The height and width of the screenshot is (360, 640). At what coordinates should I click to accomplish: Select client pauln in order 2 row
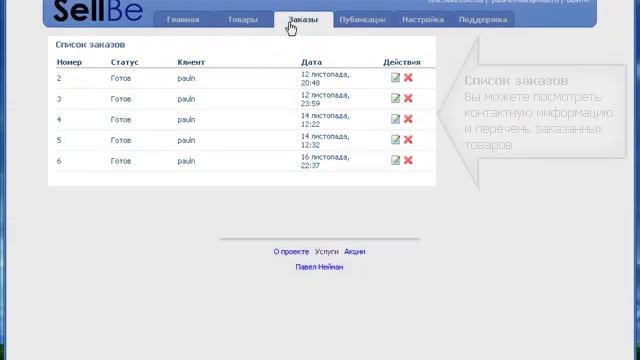[186, 78]
